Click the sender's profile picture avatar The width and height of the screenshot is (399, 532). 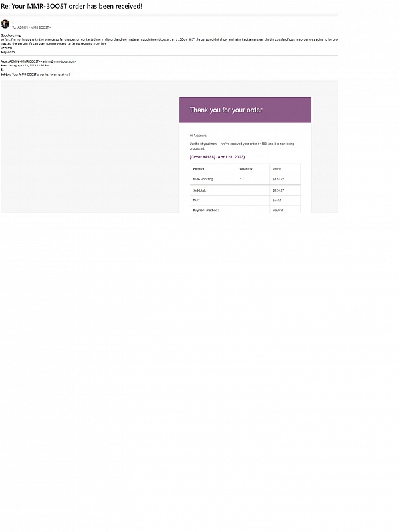coord(5,24)
